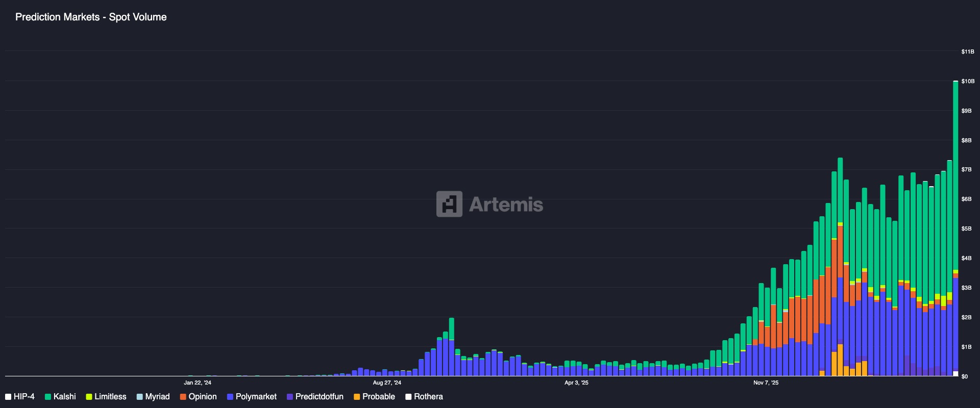Toggle the Predictdotfun legend label

(x=320, y=397)
